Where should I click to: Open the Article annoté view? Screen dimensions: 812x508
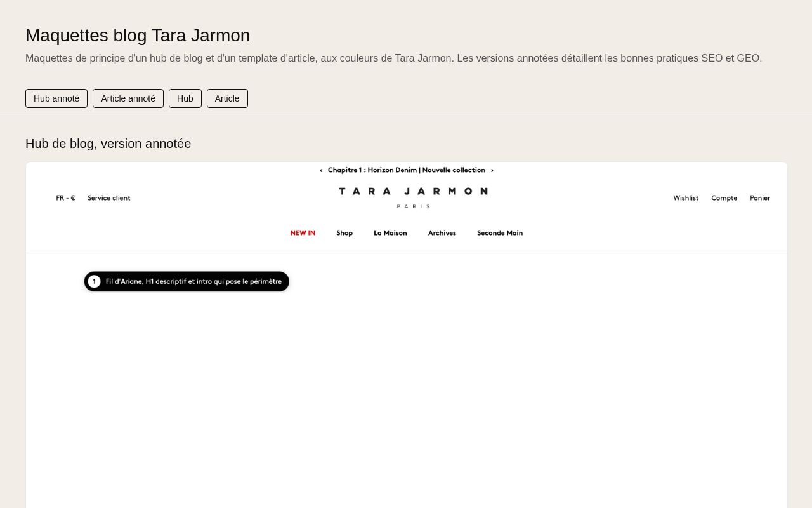(128, 98)
